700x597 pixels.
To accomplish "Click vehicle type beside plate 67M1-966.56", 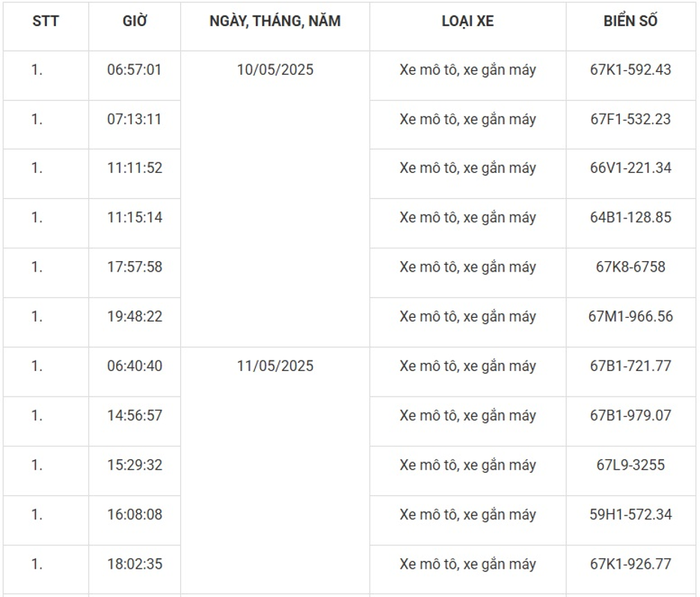I will click(467, 316).
